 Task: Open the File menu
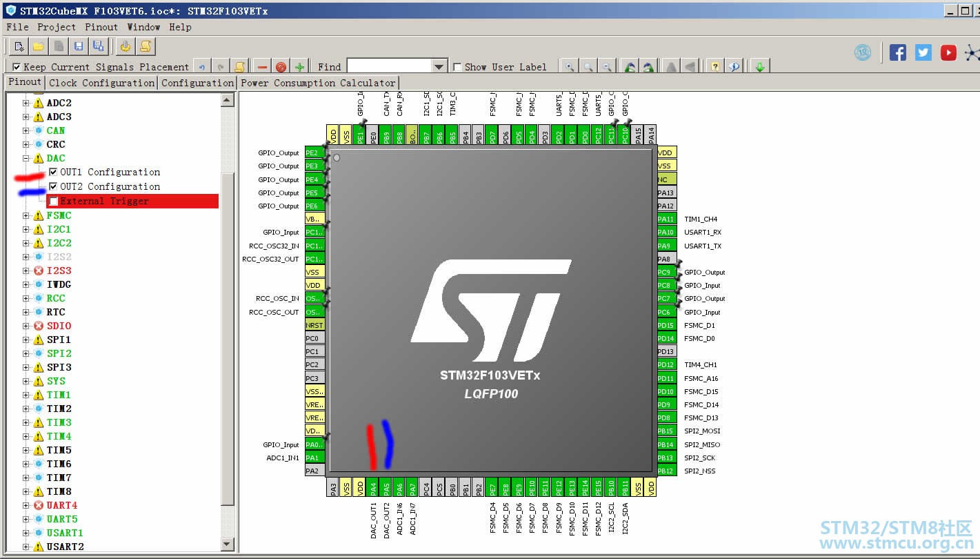click(x=17, y=27)
